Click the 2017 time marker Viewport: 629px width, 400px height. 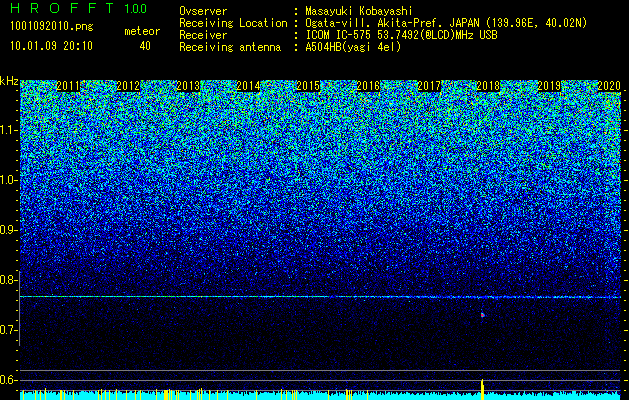pyautogui.click(x=429, y=86)
